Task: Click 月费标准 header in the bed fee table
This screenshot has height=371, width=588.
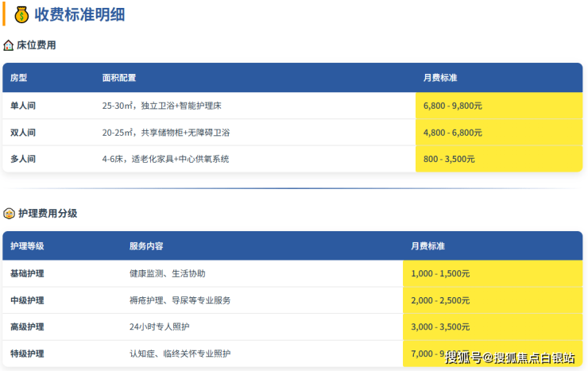Action: point(440,78)
